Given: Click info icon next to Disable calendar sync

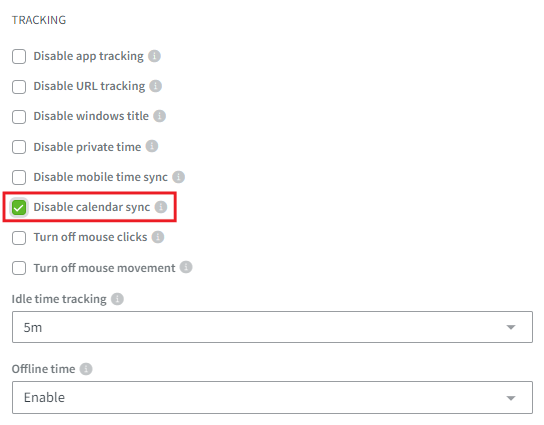Looking at the screenshot, I should pos(161,207).
